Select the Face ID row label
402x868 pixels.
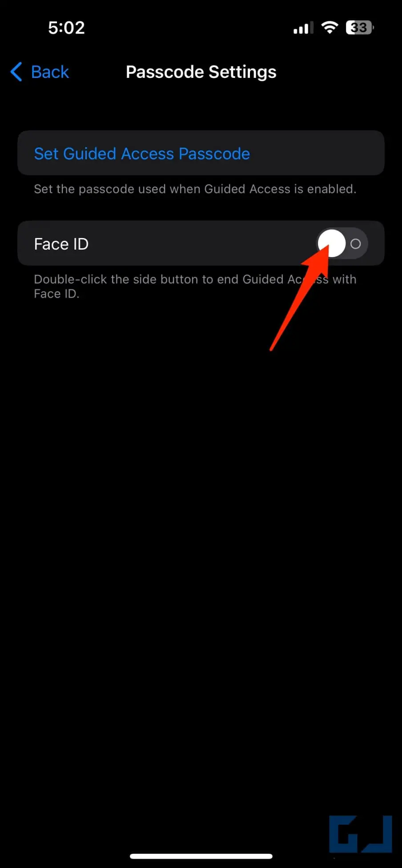click(61, 244)
